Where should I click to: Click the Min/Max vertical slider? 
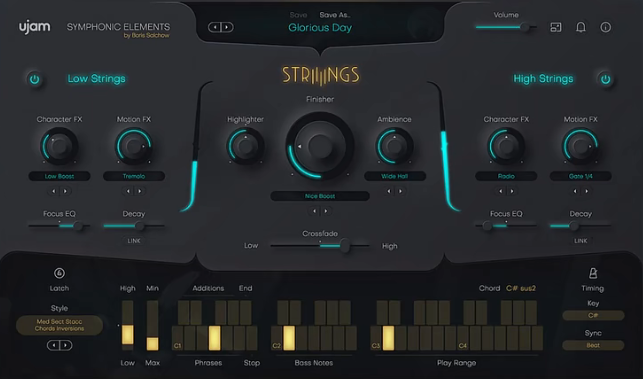pos(153,325)
